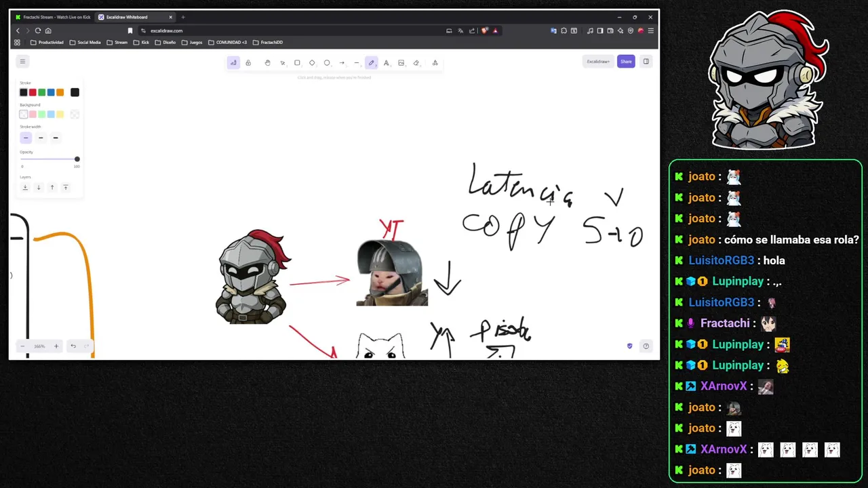Select the Draw pencil tool
868x488 pixels.
pyautogui.click(x=372, y=63)
